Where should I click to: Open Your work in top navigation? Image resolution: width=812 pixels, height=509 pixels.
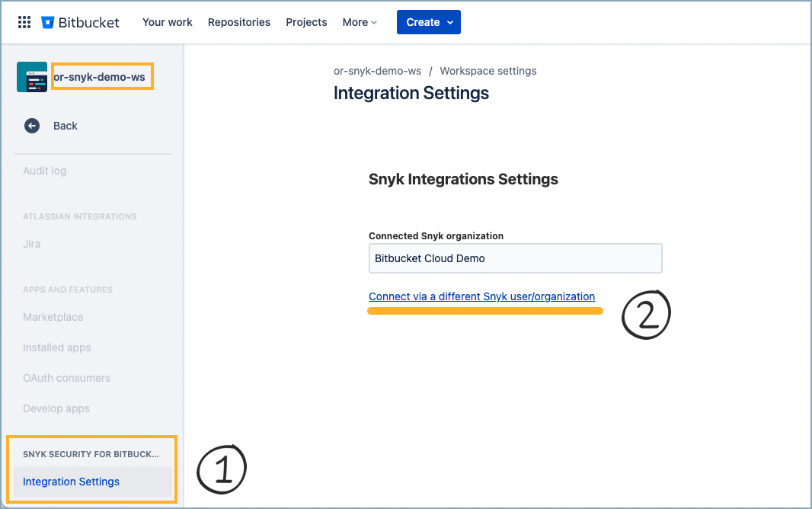pos(168,22)
